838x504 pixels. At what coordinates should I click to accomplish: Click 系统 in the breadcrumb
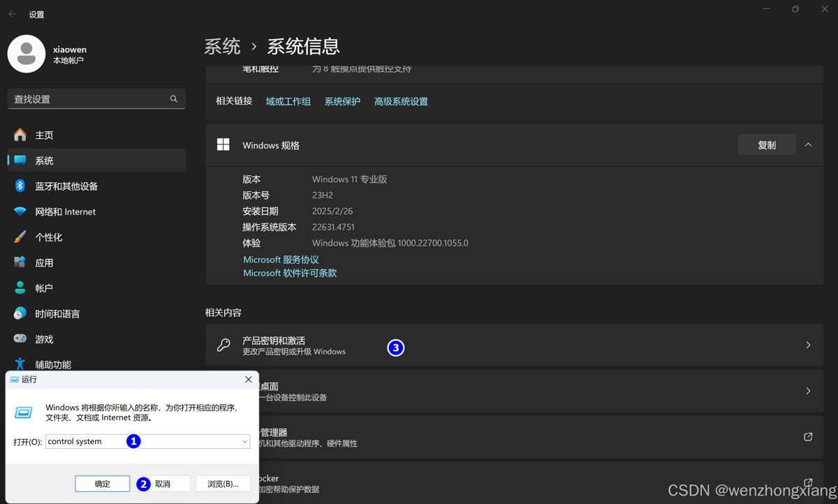click(222, 46)
